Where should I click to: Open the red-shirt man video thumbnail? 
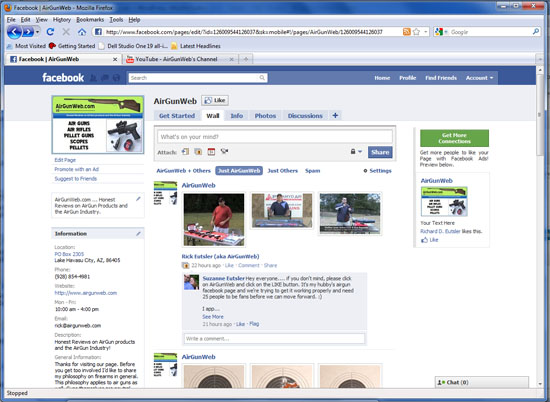coord(214,219)
